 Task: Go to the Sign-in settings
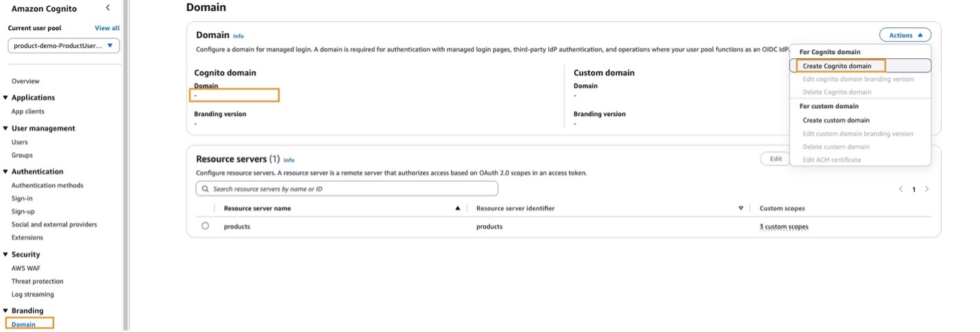pyautogui.click(x=22, y=198)
